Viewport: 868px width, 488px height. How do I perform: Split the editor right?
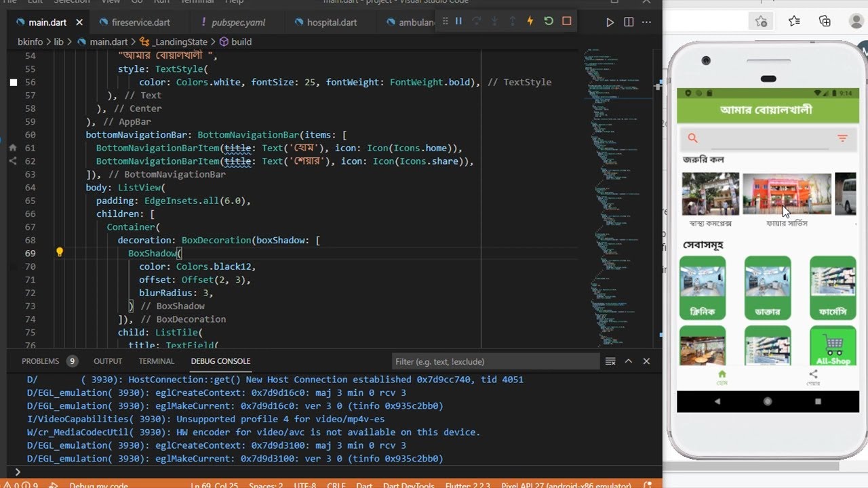pos(629,22)
